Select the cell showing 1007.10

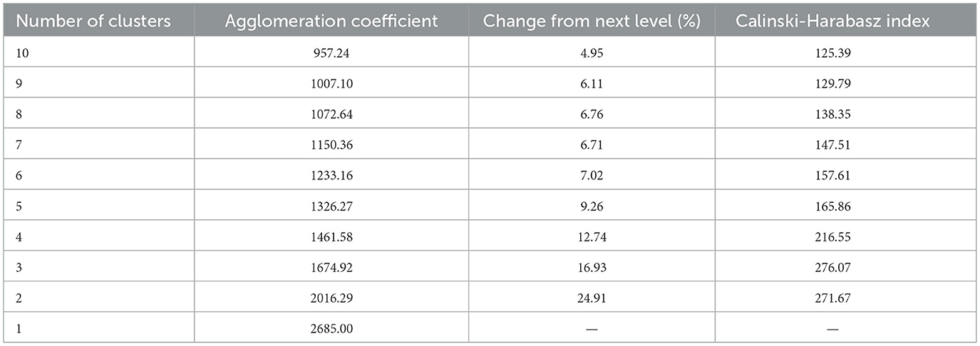(331, 84)
